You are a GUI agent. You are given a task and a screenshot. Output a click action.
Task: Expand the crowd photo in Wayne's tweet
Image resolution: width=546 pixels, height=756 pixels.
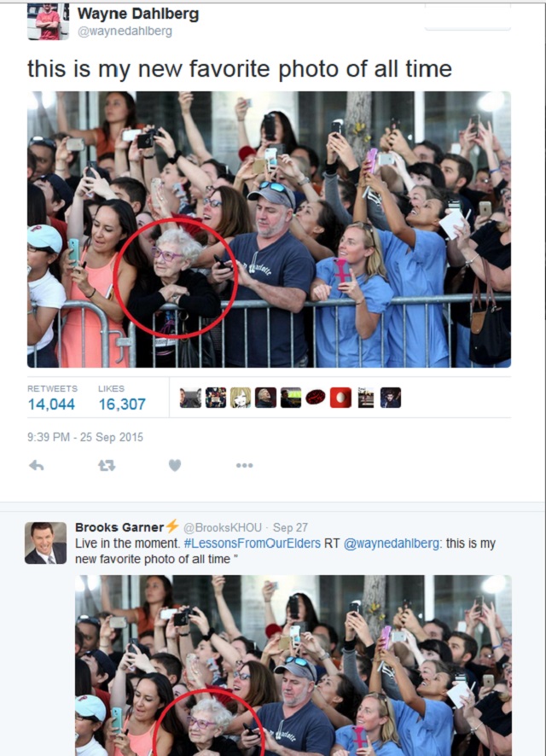click(x=269, y=230)
